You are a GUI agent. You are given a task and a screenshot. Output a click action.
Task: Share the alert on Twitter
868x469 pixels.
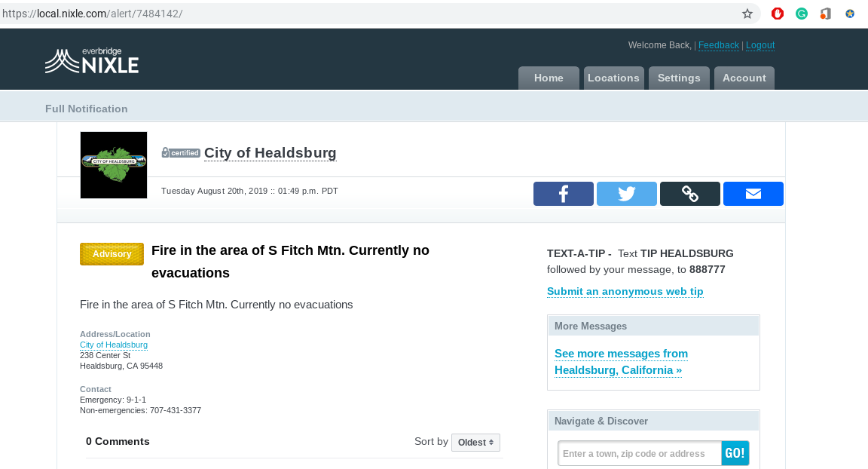626,194
